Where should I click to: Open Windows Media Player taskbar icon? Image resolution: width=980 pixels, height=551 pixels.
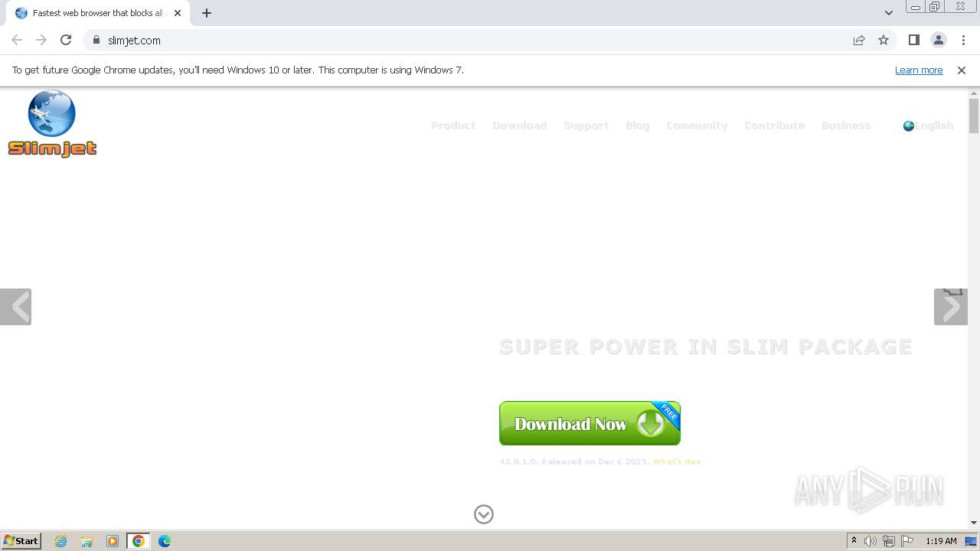(113, 541)
